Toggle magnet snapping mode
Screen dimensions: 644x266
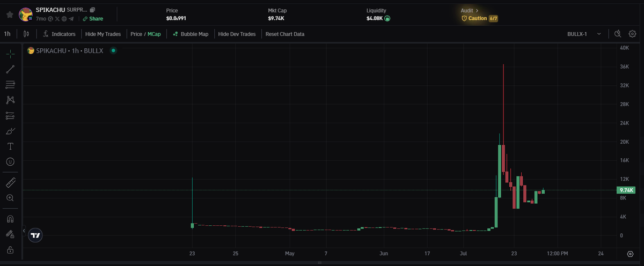10,219
